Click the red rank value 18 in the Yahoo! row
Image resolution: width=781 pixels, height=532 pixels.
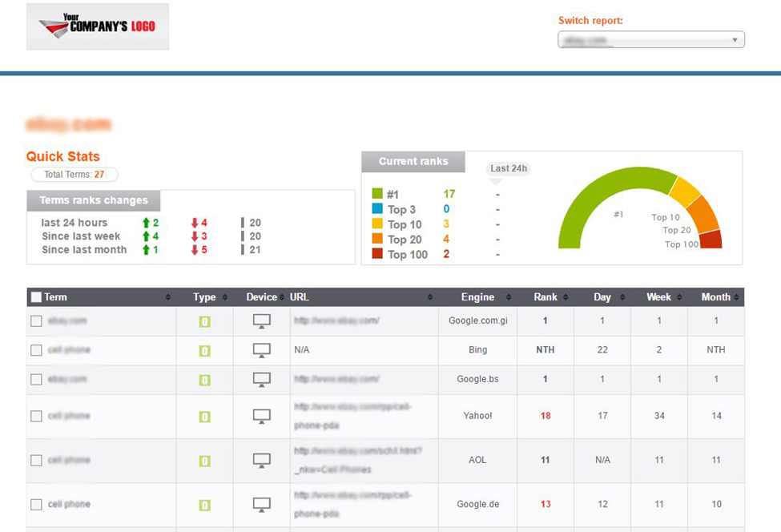tap(545, 416)
